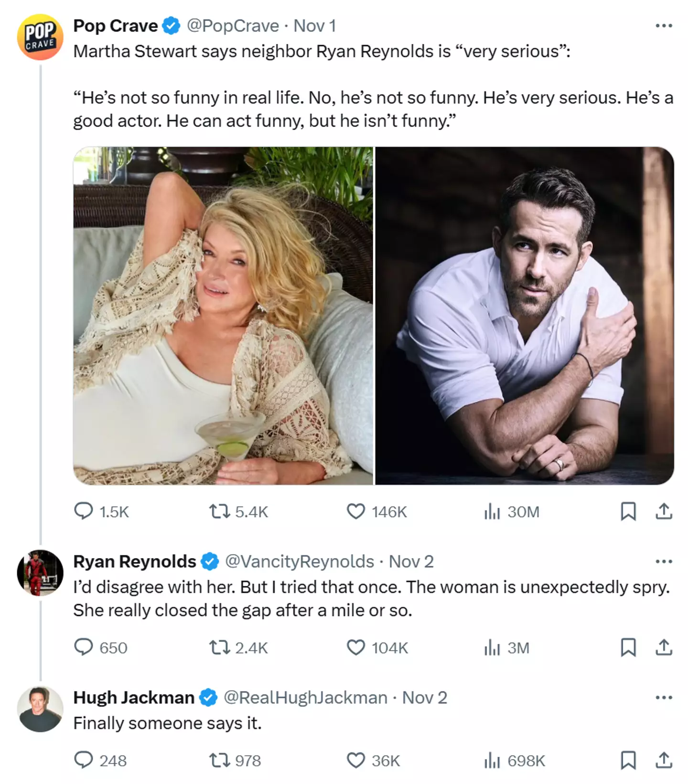Retweet Ryan Reynolds' reply
Viewport: 688px width, 784px height.
pos(219,647)
